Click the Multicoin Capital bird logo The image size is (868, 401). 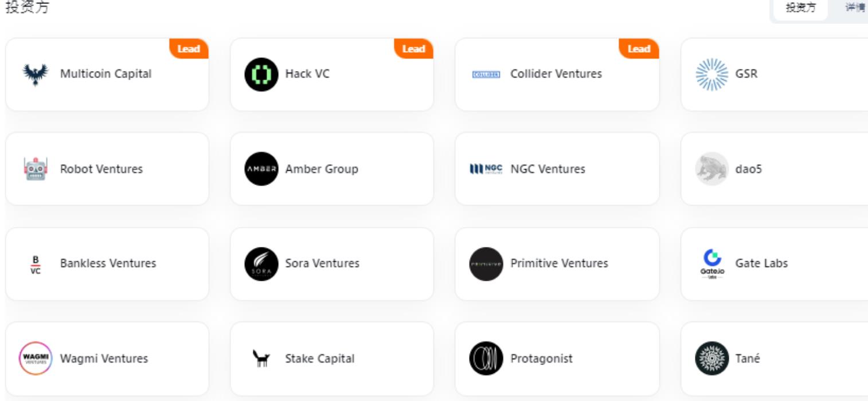36,74
